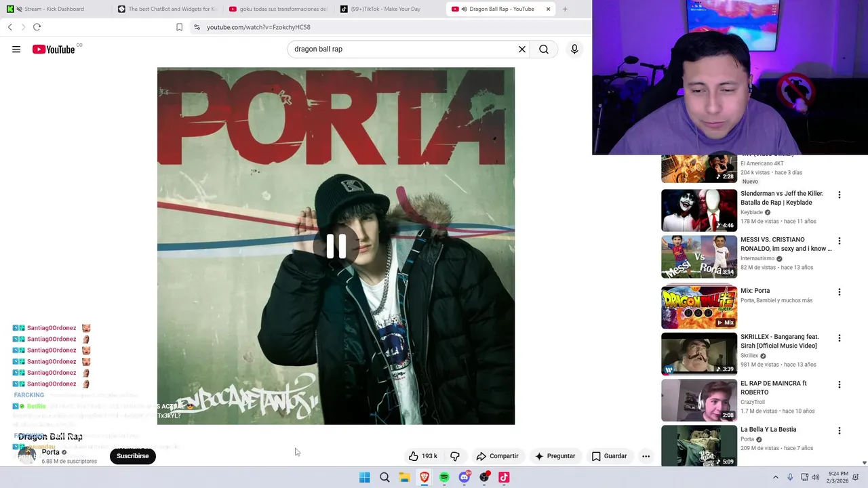This screenshot has width=868, height=488.
Task: Save video with Guardar
Action: click(609, 456)
